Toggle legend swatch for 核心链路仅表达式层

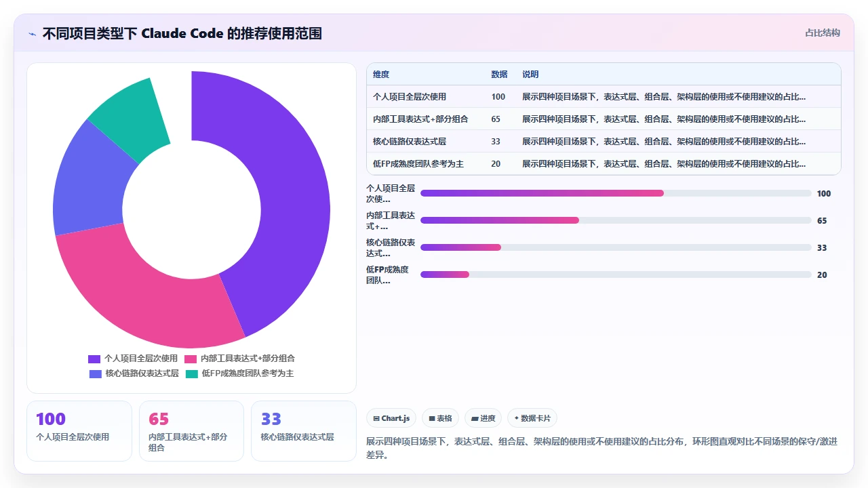(96, 373)
